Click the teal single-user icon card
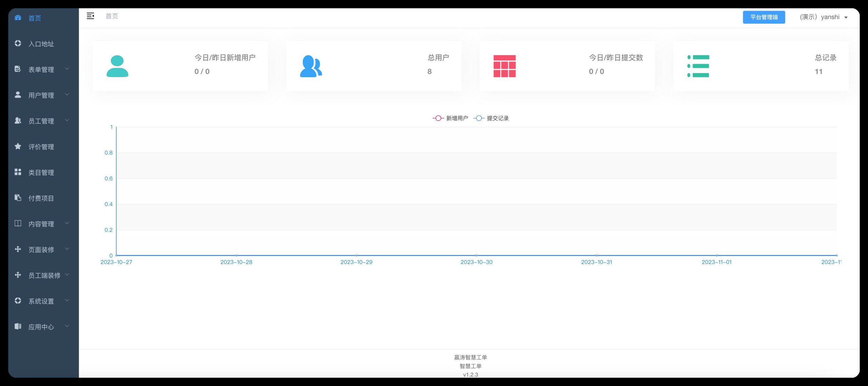 coord(117,66)
